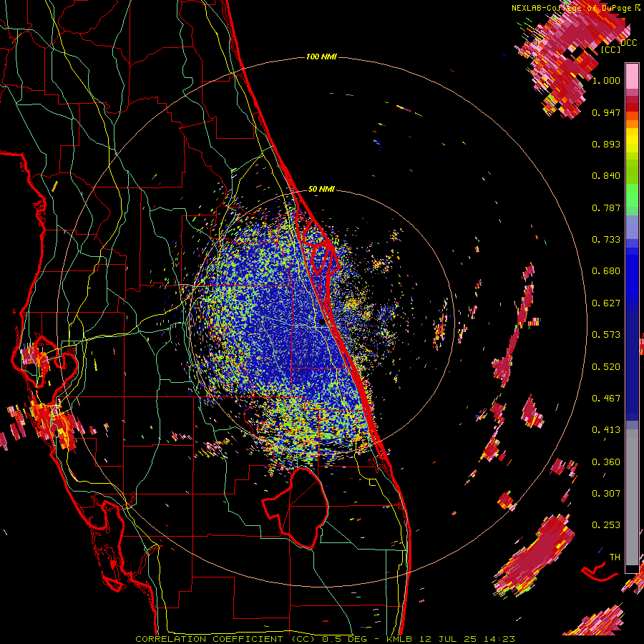Image resolution: width=644 pixels, height=644 pixels.
Task: Select the 0.360 legend value
Action: click(x=606, y=462)
